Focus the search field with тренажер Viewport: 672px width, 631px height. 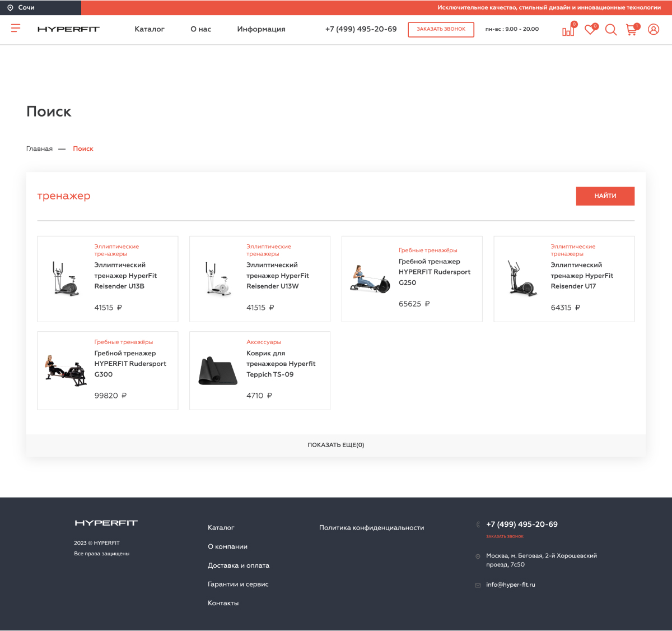click(x=301, y=196)
